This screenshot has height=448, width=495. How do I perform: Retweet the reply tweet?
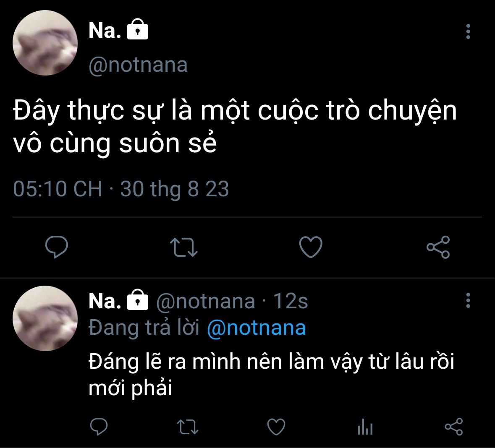pyautogui.click(x=187, y=427)
